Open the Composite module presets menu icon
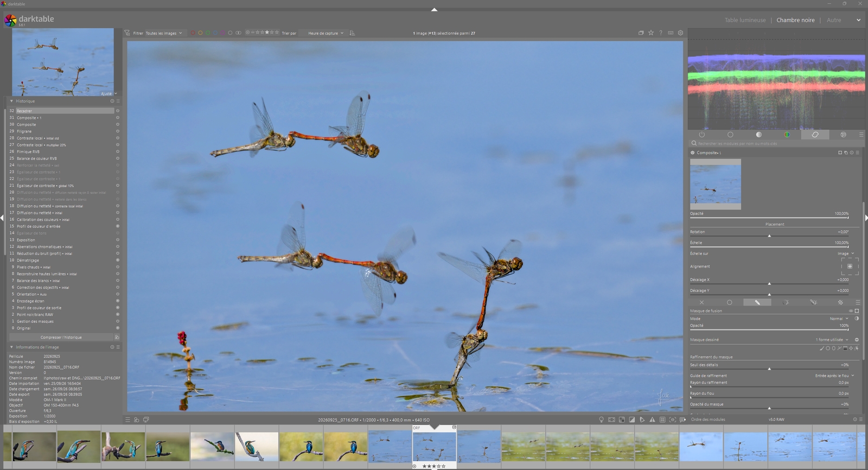Viewport: 868px width, 470px height. click(858, 153)
